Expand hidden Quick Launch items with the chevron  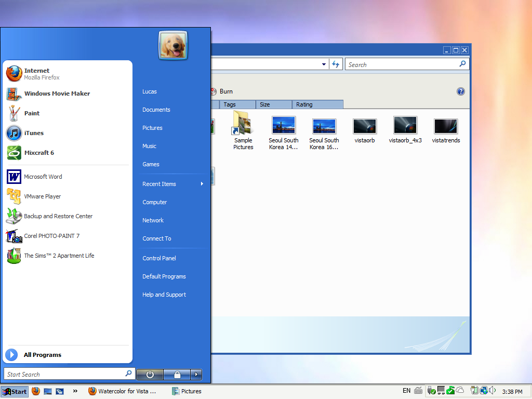[75, 391]
